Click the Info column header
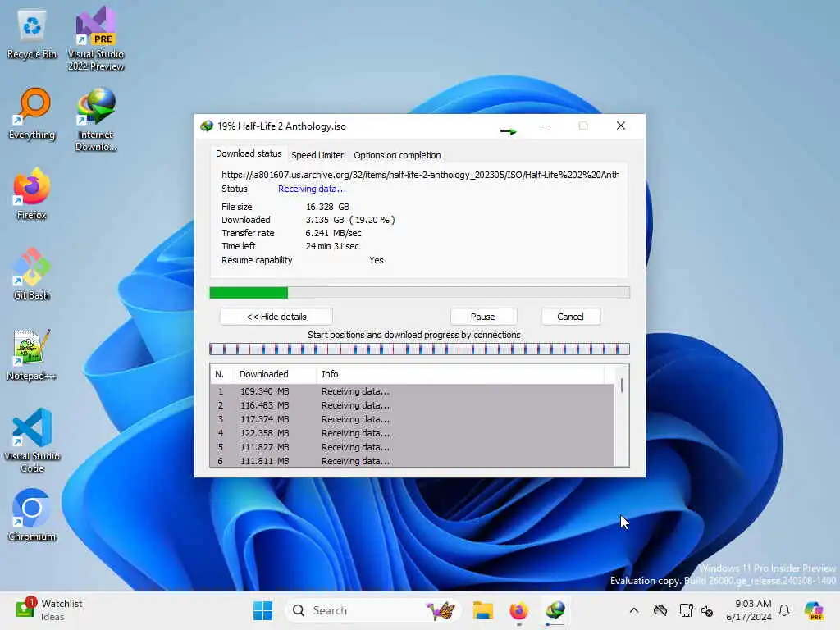840x630 pixels. pos(461,374)
